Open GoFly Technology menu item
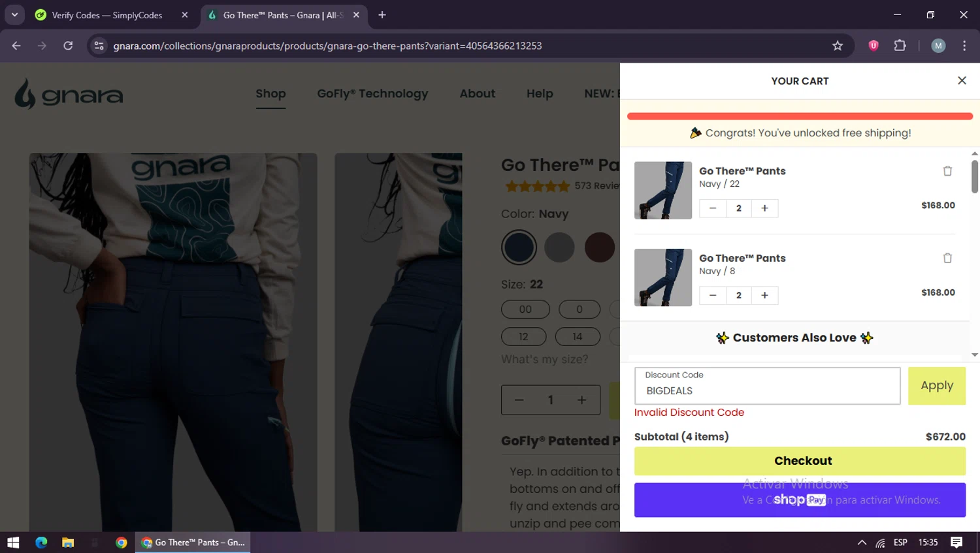980x553 pixels. [x=372, y=93]
